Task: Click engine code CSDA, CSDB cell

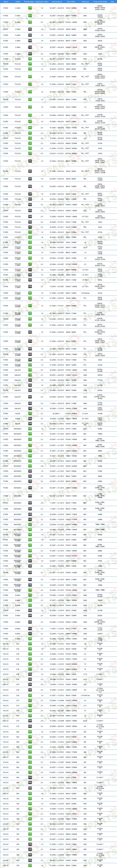Action: (x=100, y=252)
